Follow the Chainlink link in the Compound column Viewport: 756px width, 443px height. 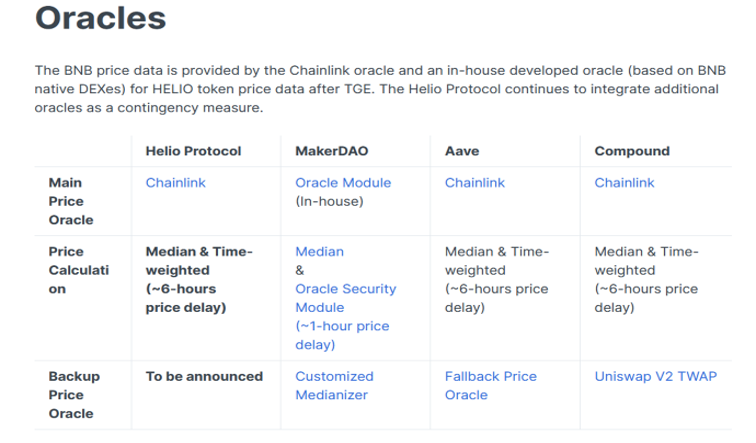point(624,183)
